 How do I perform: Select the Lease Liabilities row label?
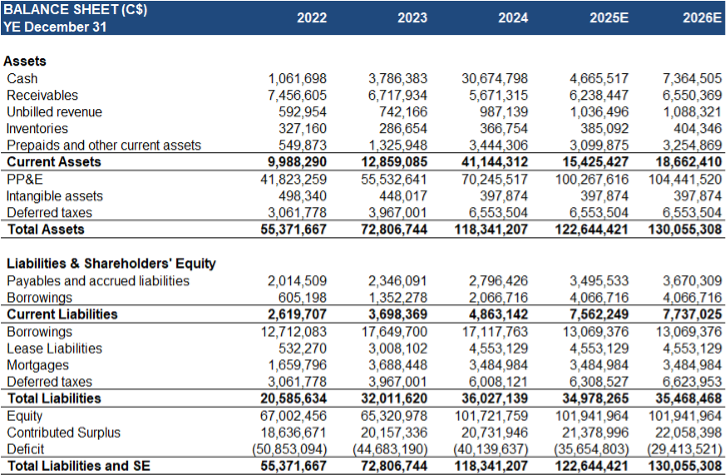(54, 349)
